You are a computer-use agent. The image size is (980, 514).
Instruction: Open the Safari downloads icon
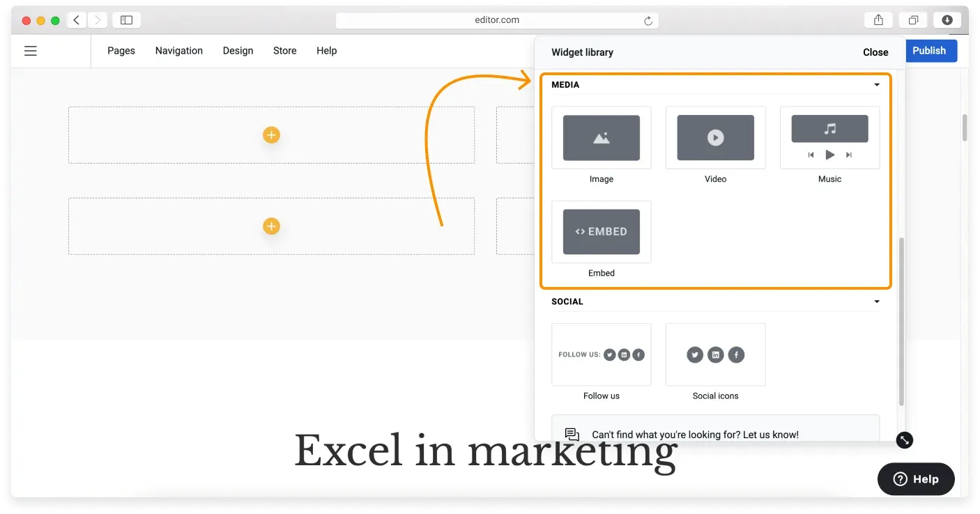coord(947,20)
